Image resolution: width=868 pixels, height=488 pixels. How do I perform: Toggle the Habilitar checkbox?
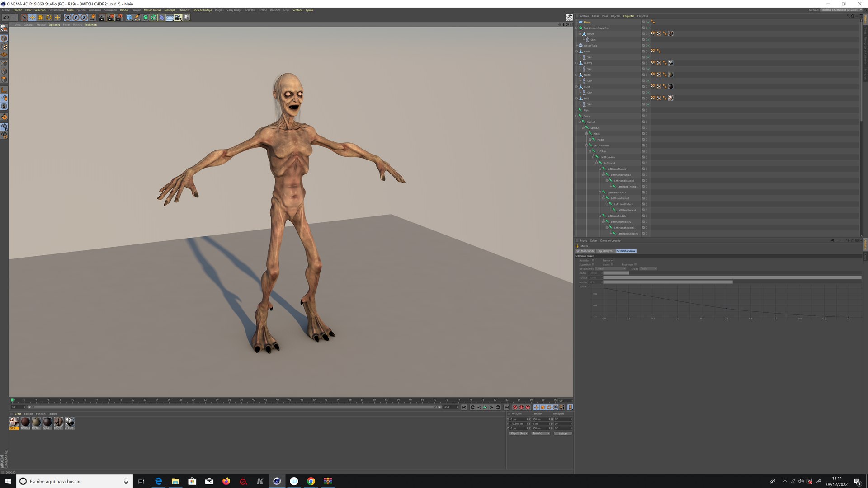point(593,260)
